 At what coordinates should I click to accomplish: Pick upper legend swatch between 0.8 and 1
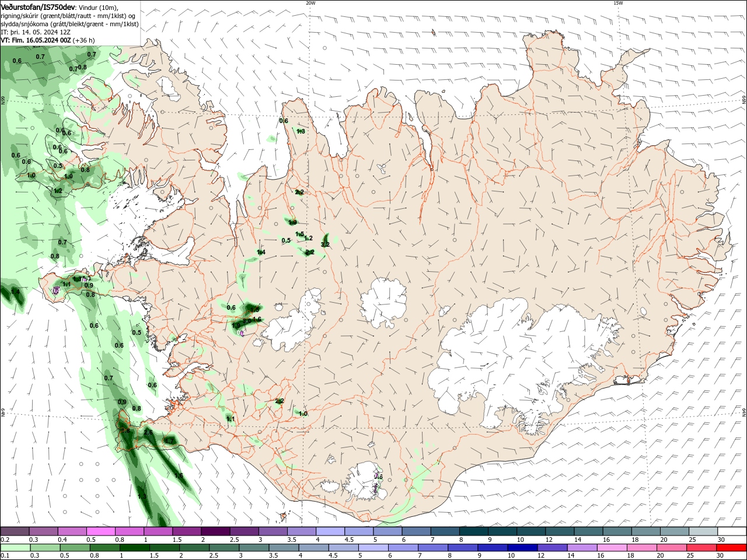click(x=129, y=531)
